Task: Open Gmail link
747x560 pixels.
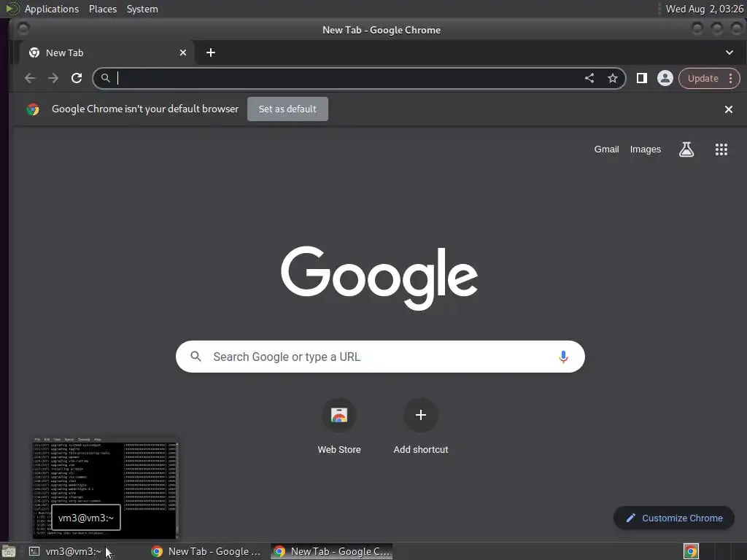Action: (x=606, y=149)
